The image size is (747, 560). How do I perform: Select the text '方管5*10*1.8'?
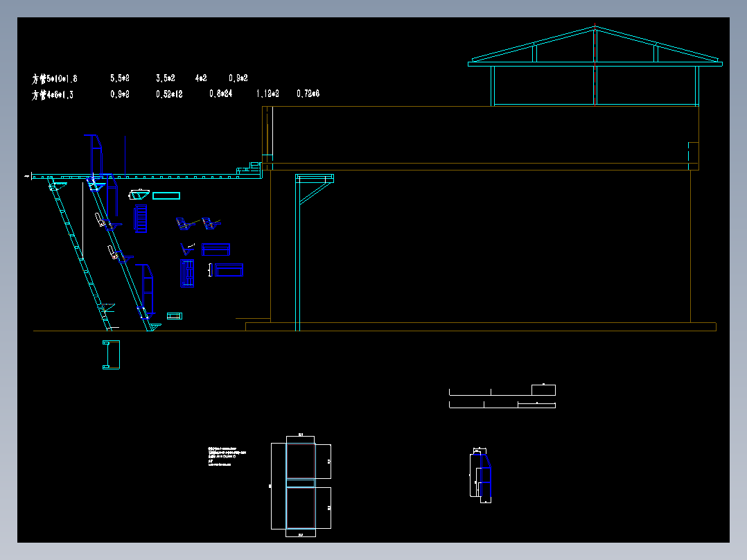pos(54,78)
